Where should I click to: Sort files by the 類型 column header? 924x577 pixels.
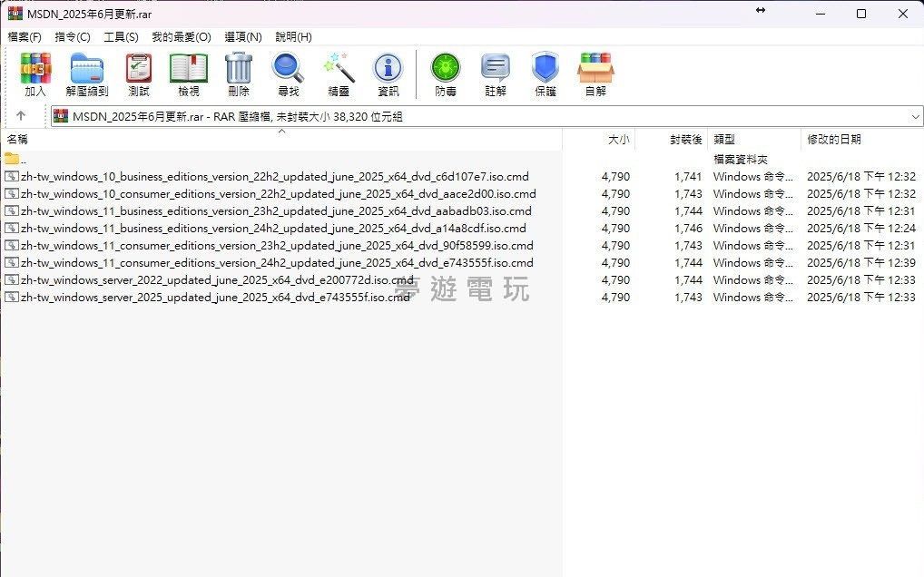[x=754, y=140]
